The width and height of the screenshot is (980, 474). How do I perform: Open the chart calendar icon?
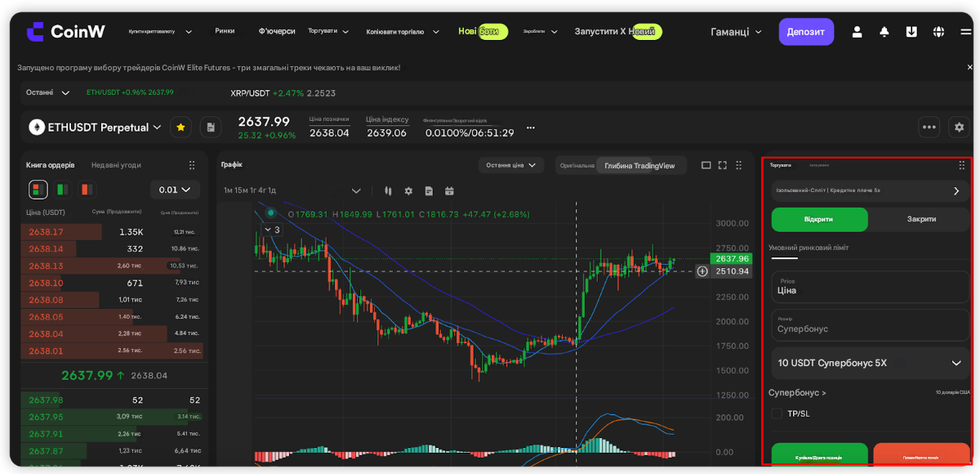(x=449, y=190)
